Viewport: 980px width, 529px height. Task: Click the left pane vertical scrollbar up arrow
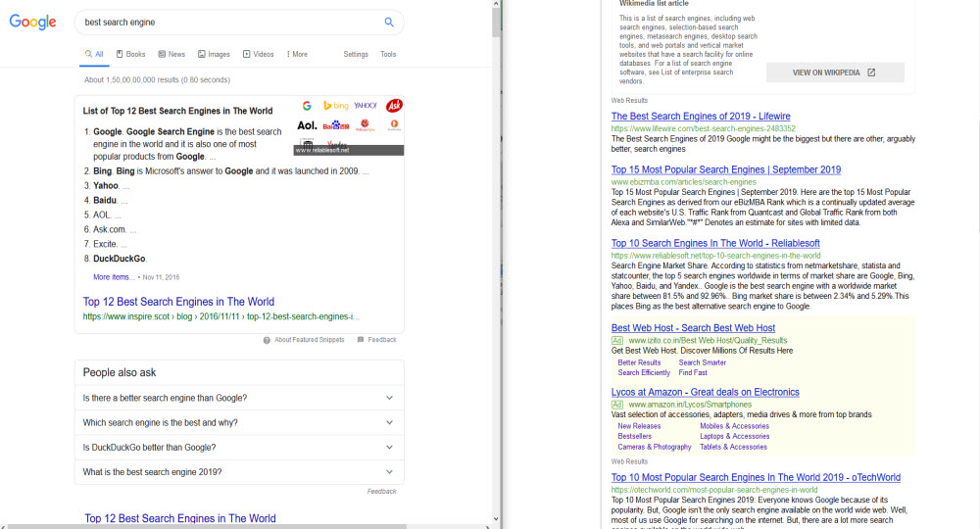[x=496, y=3]
